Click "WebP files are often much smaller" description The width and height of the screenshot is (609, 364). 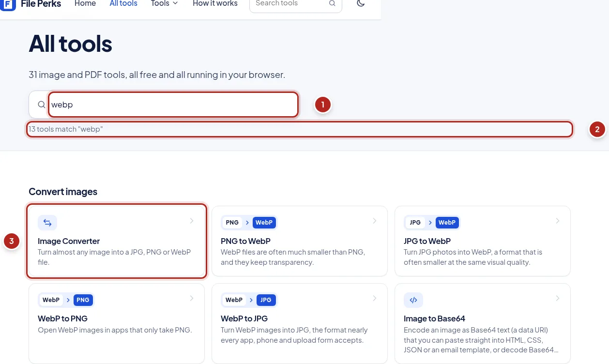(x=293, y=257)
